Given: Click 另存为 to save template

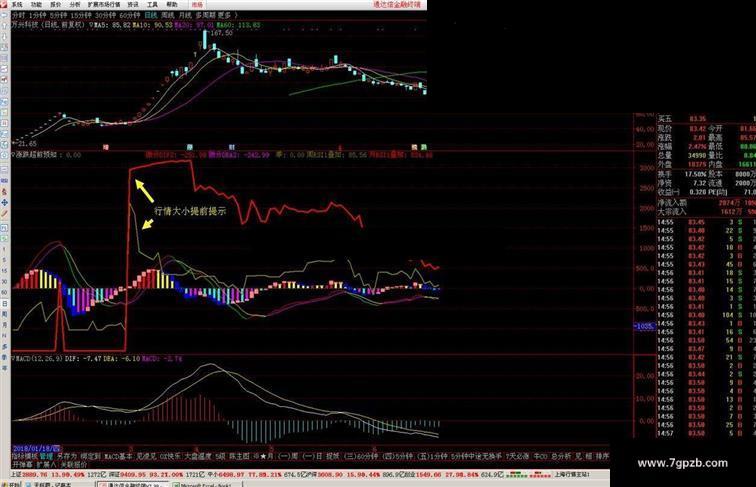Looking at the screenshot, I should pyautogui.click(x=67, y=456).
